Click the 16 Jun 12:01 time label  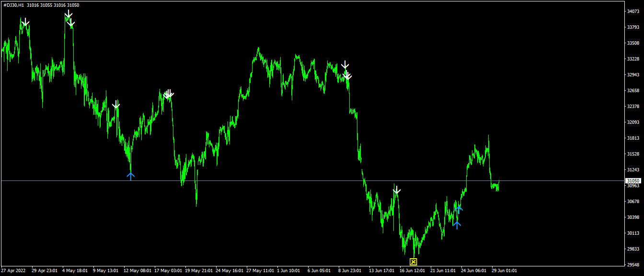point(414,270)
